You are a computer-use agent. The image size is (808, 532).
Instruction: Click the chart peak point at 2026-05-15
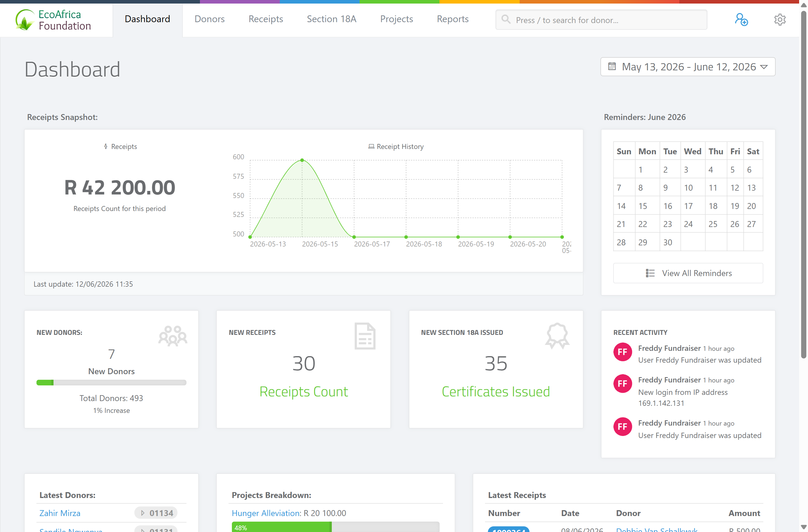click(x=302, y=160)
